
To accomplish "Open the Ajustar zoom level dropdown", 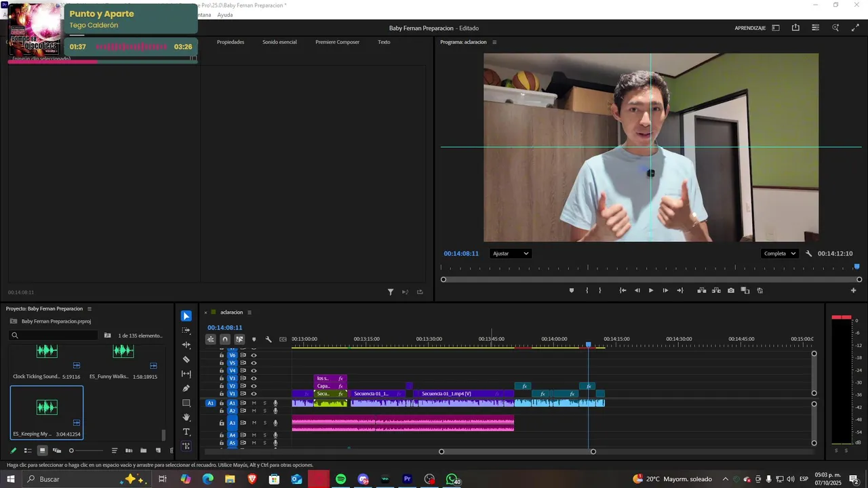I will 510,253.
